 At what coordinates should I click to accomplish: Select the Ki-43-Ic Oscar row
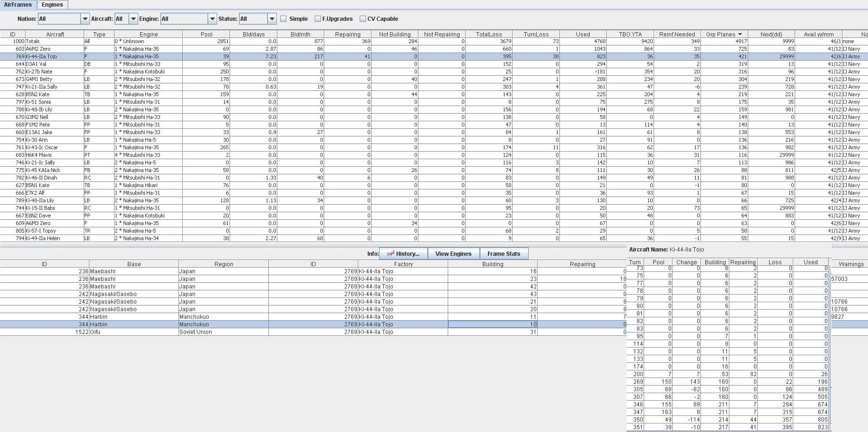click(434, 147)
